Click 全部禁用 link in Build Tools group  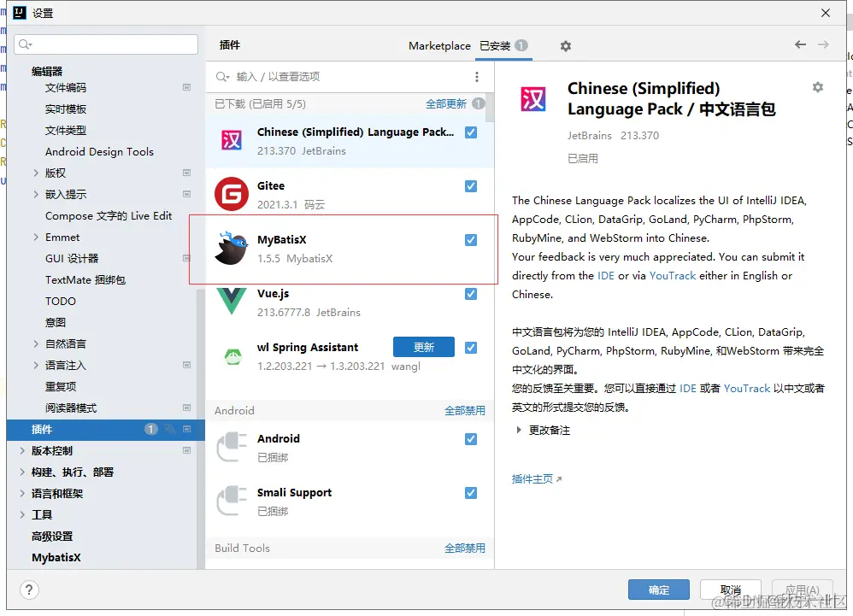(465, 548)
